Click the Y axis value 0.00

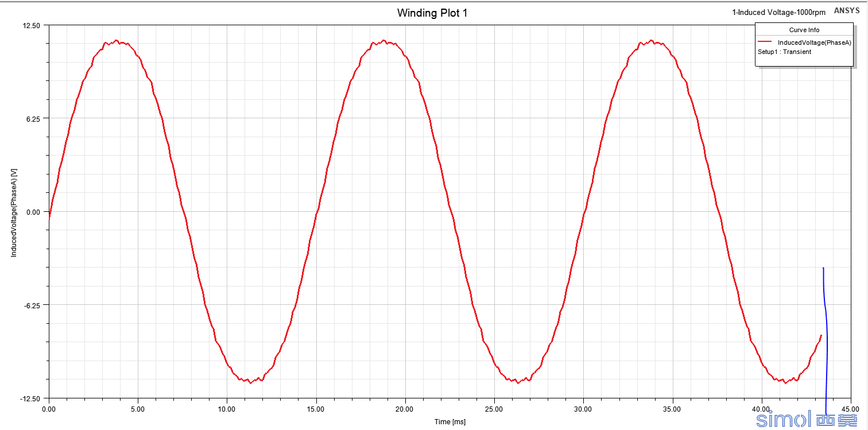pos(34,212)
